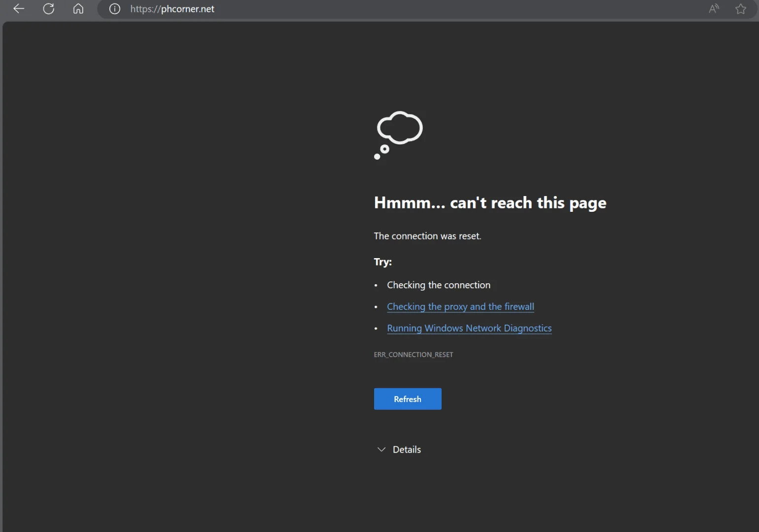Image resolution: width=759 pixels, height=532 pixels.
Task: Activate the Read aloud icon in address bar
Action: 714,9
